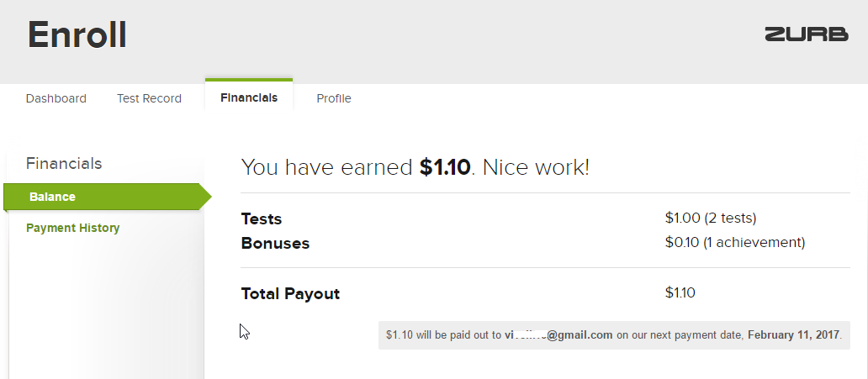
Task: Click the gmail.com payout email address
Action: click(558, 334)
